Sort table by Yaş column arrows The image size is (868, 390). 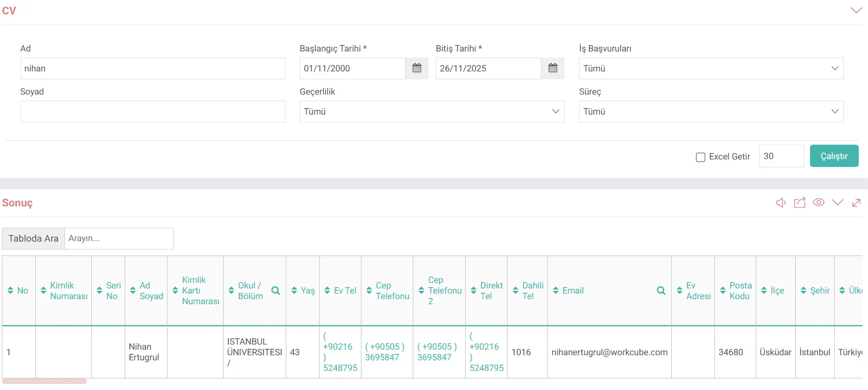(x=294, y=291)
